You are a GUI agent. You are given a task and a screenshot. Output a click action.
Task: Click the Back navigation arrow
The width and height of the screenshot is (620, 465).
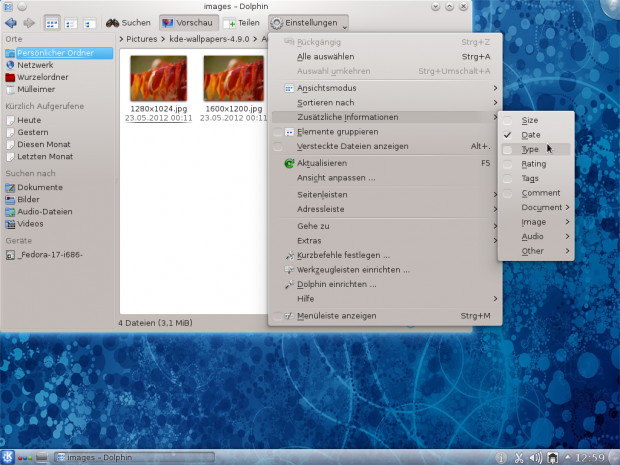[x=11, y=22]
